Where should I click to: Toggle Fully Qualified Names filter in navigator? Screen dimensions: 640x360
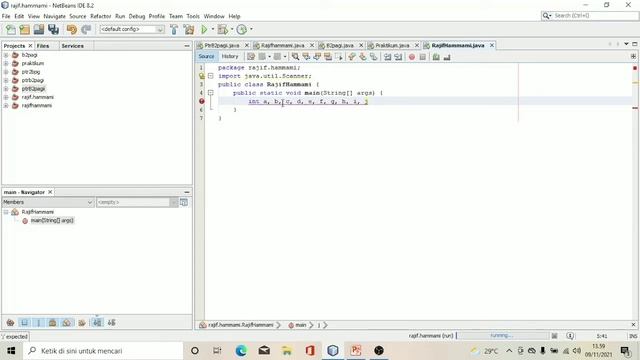82,322
